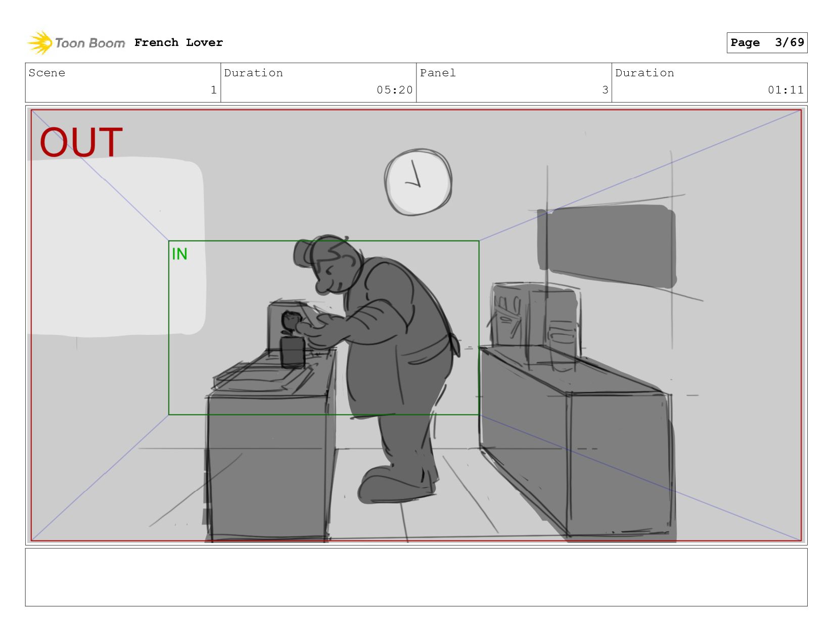
Task: Select the 'French Lover' project title
Action: click(178, 42)
